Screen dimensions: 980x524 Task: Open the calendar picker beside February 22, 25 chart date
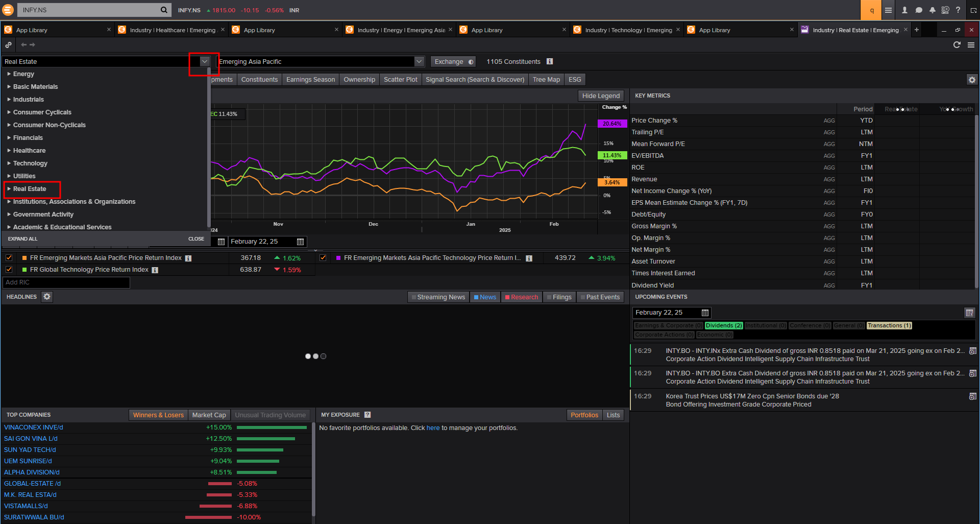click(x=300, y=242)
